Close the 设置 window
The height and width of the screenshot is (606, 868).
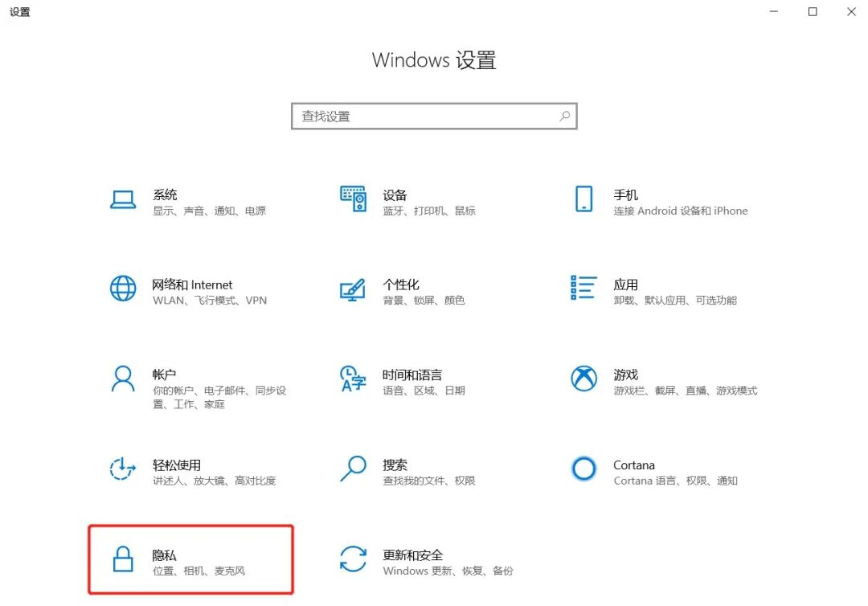[x=851, y=11]
